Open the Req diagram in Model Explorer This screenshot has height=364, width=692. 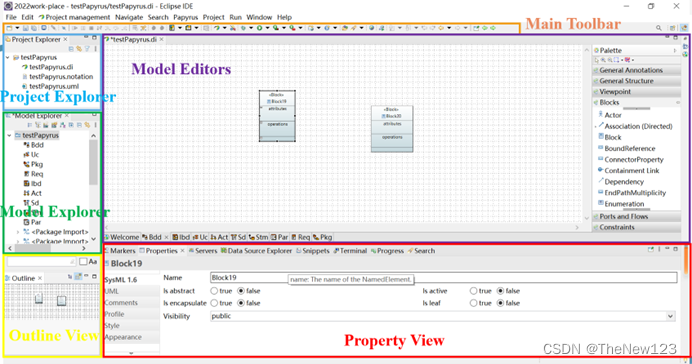pyautogui.click(x=34, y=174)
